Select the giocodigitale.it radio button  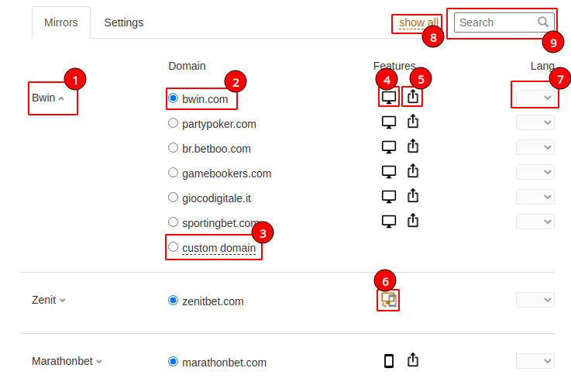coord(173,198)
